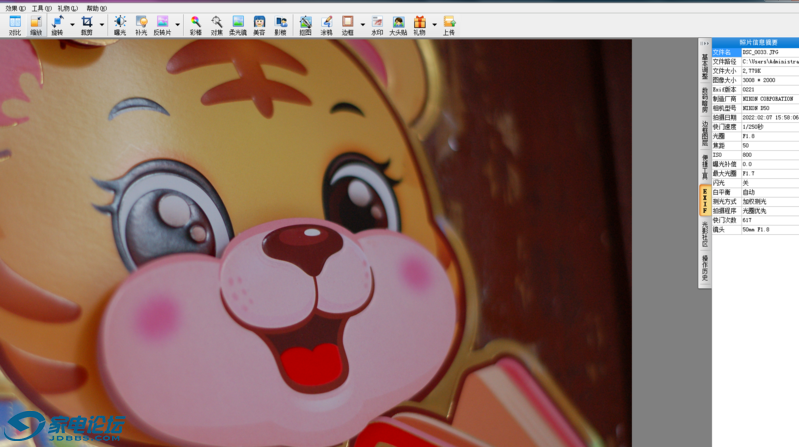Apply 补光 (fill light) from the toolbar
The image size is (799, 447).
point(141,25)
